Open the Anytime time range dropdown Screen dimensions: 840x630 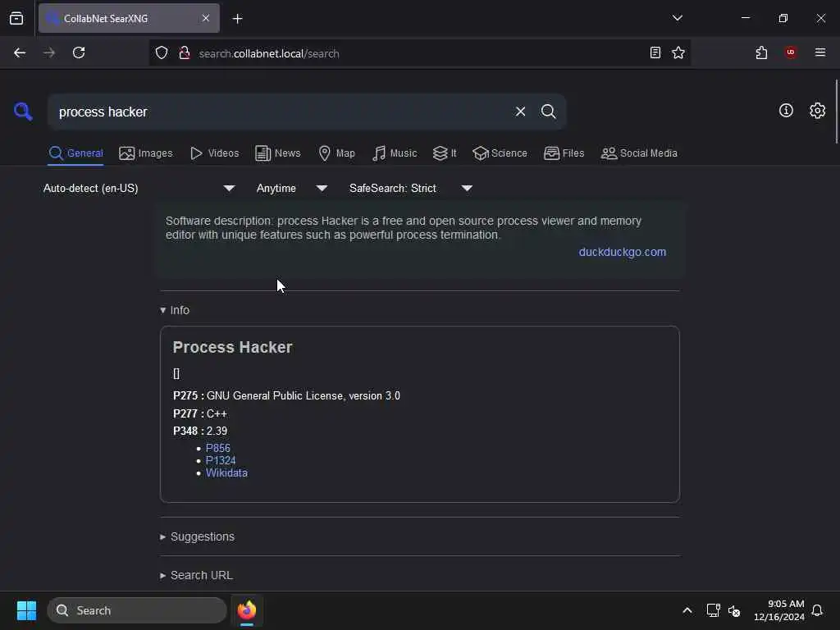click(x=291, y=189)
